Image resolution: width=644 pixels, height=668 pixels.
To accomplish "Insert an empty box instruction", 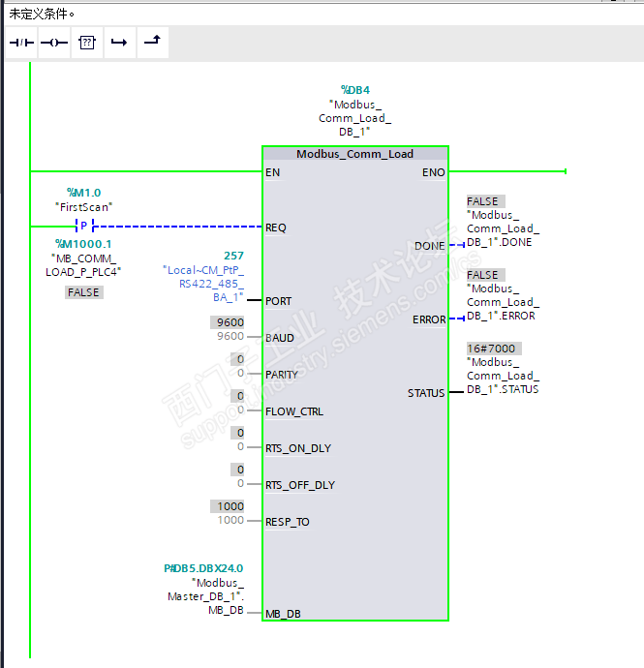I will pyautogui.click(x=87, y=43).
